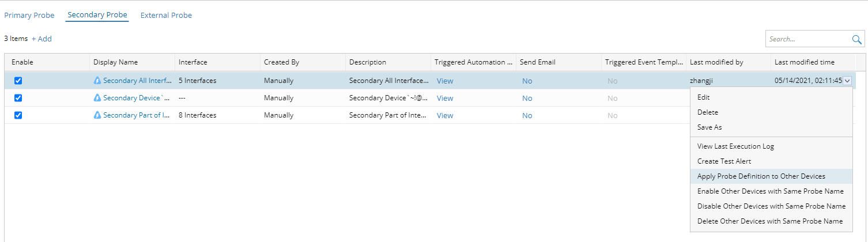This screenshot has height=242, width=868.
Task: Uncheck Enable for Secondary All Interfaces probe
Action: (18, 81)
